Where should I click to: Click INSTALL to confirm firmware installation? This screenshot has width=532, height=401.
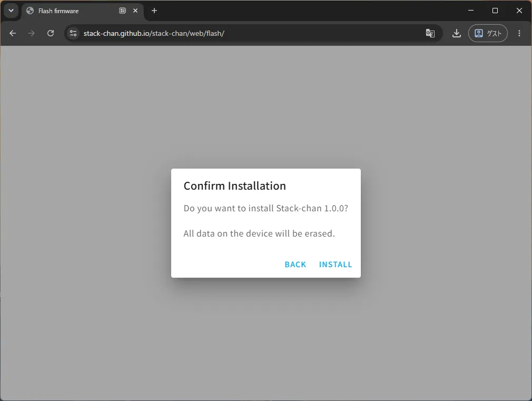(x=335, y=265)
